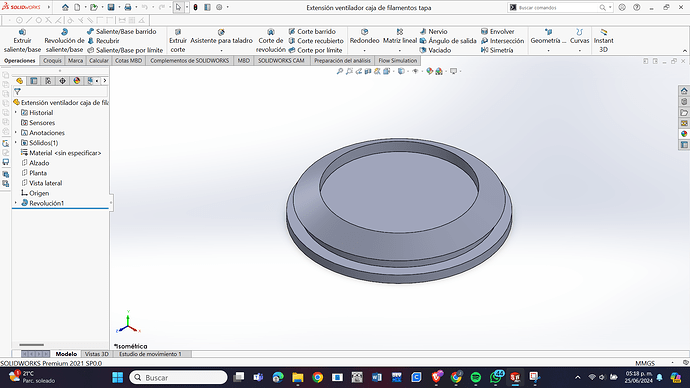
Task: Click the Matriz lineal pattern tool
Action: (400, 40)
